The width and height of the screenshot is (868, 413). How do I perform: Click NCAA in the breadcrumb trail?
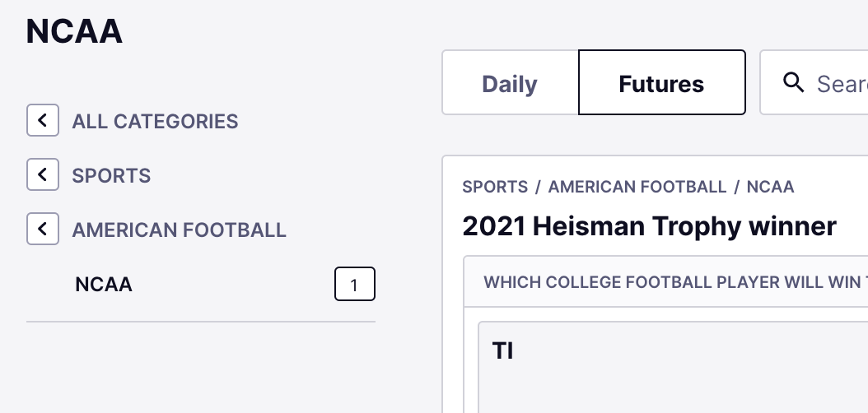coord(770,188)
